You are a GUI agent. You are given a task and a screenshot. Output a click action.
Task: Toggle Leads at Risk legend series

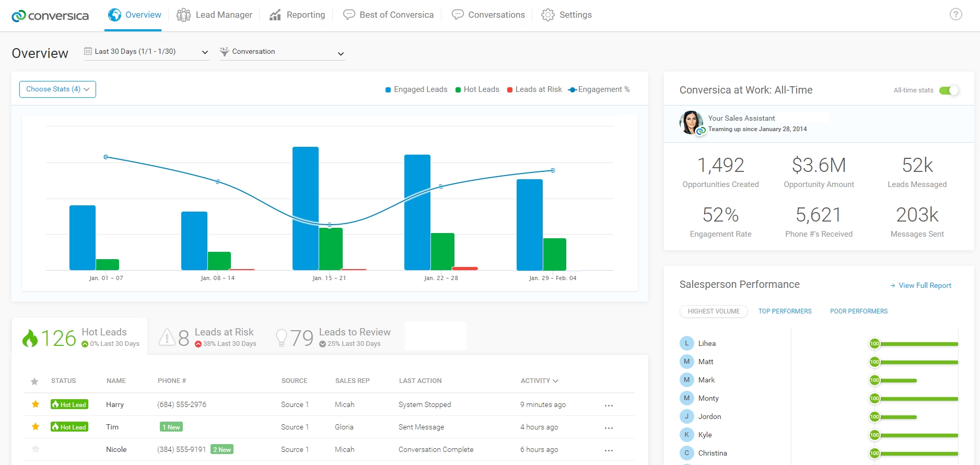click(x=534, y=89)
